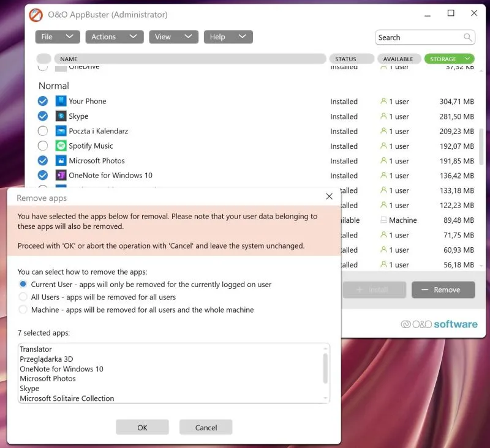Click the Microsoft Photos app icon

61,160
